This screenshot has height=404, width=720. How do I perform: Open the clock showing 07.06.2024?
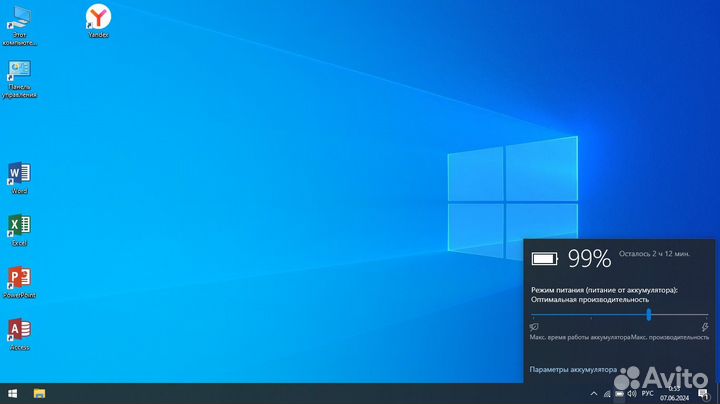click(x=675, y=394)
